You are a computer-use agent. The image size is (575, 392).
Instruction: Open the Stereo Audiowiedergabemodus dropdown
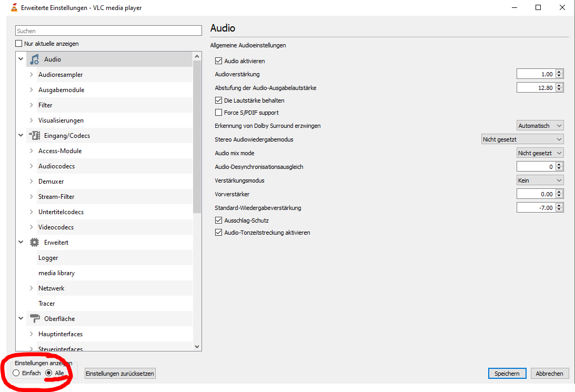[522, 139]
